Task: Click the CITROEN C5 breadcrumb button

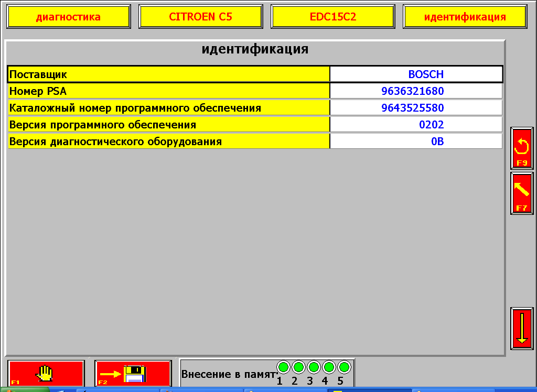Action: [x=201, y=16]
